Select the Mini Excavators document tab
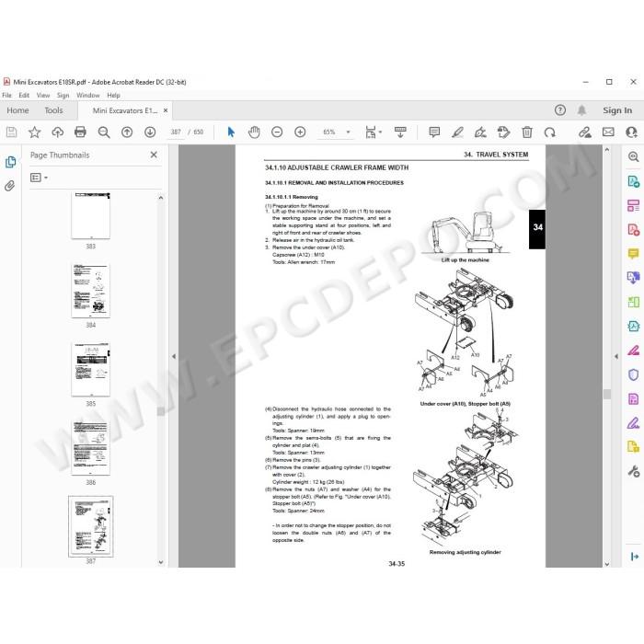Screen dimensions: 644x644 [x=125, y=110]
